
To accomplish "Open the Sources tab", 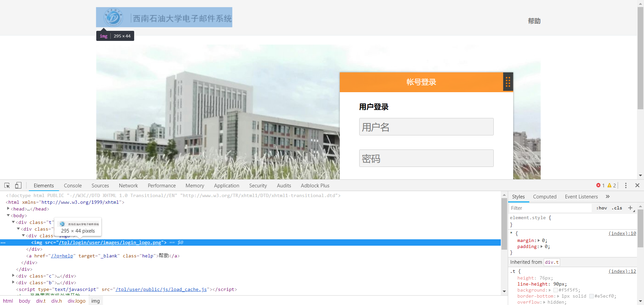I will pos(100,186).
